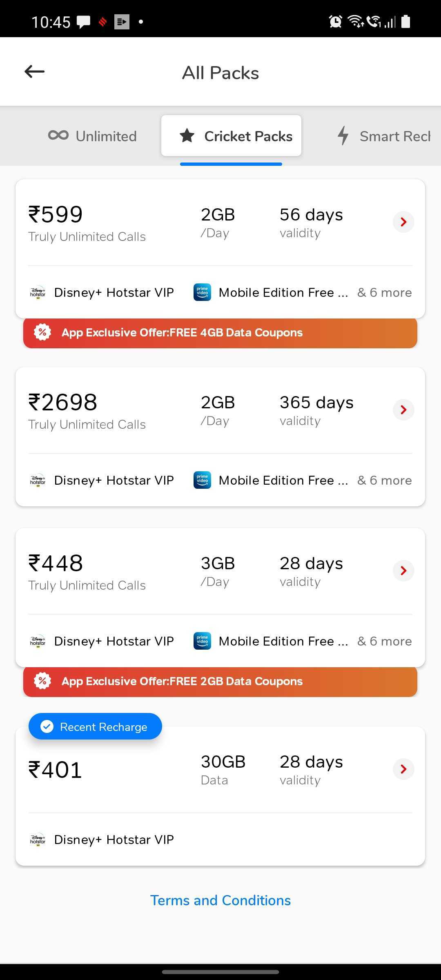Image resolution: width=441 pixels, height=980 pixels.
Task: Expand the ₹448 pack details arrow
Action: click(x=403, y=571)
